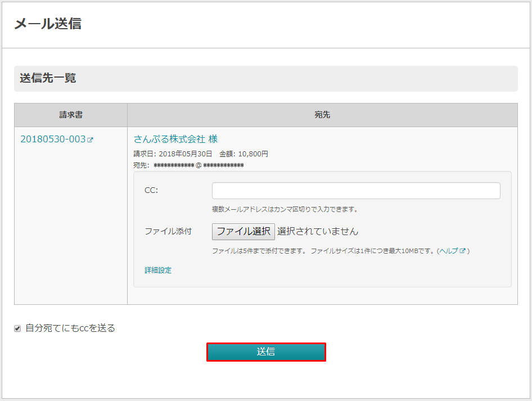The width and height of the screenshot is (532, 401).
Task: Click the 送信 send button
Action: point(266,352)
